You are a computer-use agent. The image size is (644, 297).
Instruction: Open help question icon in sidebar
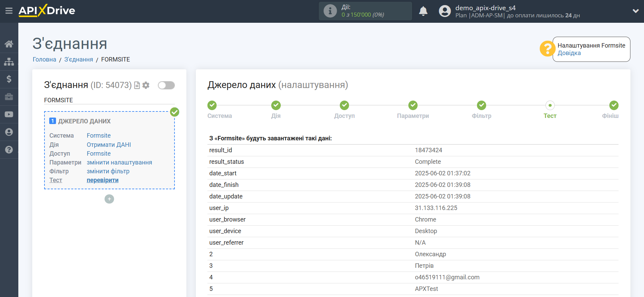tap(9, 150)
